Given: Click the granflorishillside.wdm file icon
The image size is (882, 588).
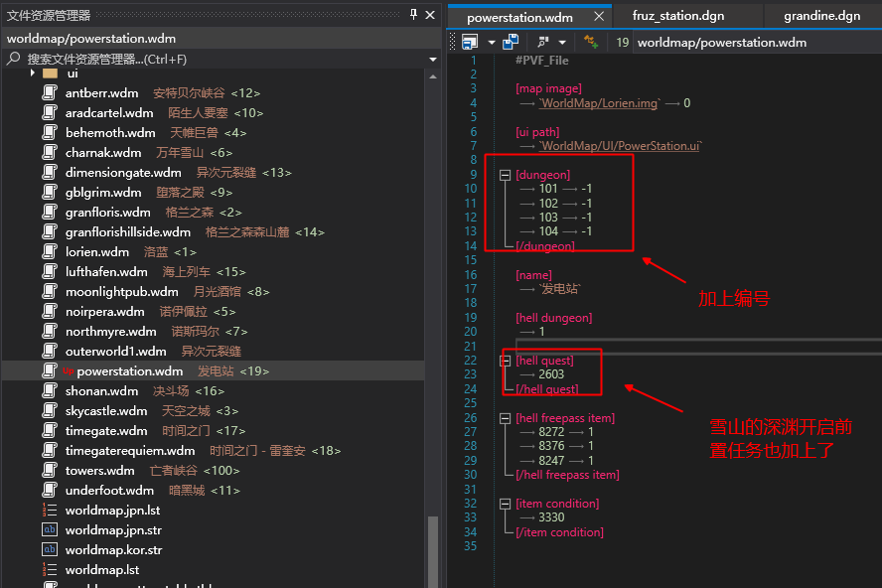Looking at the screenshot, I should (x=50, y=231).
